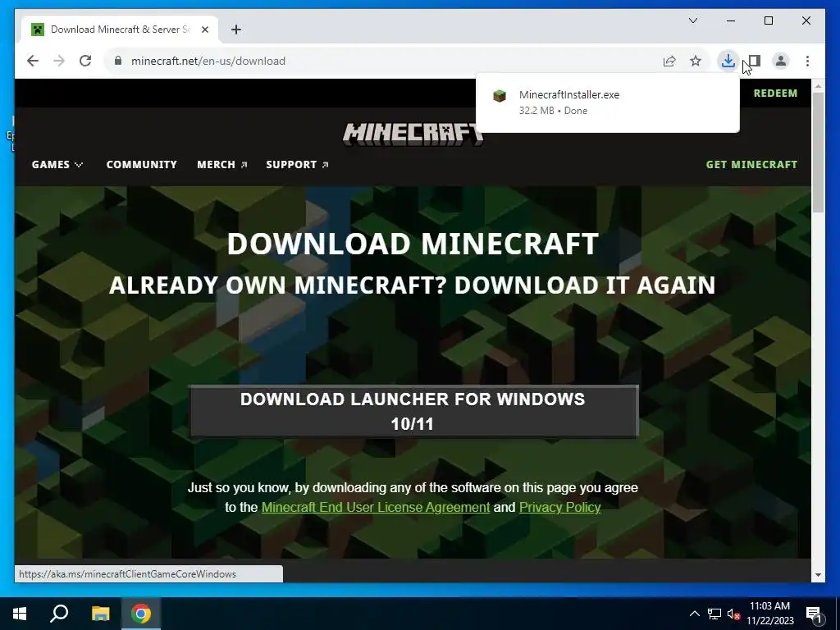The height and width of the screenshot is (630, 840).
Task: Open the taskbar clock and date
Action: click(x=769, y=614)
